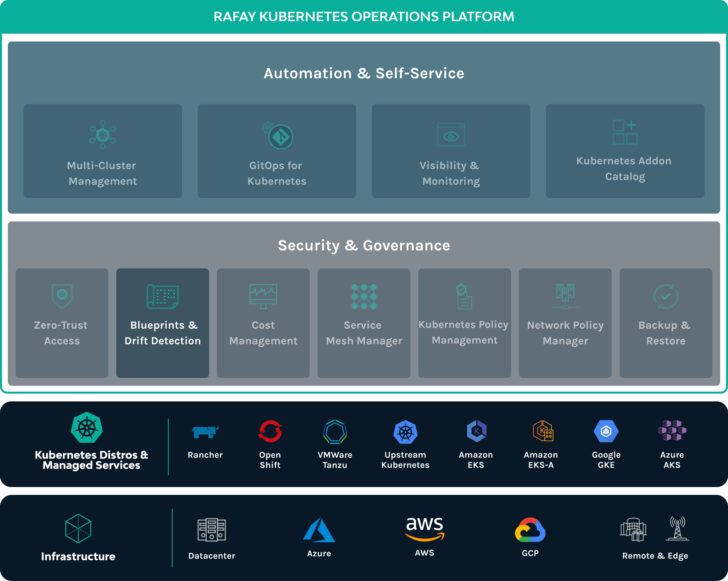Select the Zero-Trust Access card
The image size is (728, 581).
pyautogui.click(x=62, y=323)
